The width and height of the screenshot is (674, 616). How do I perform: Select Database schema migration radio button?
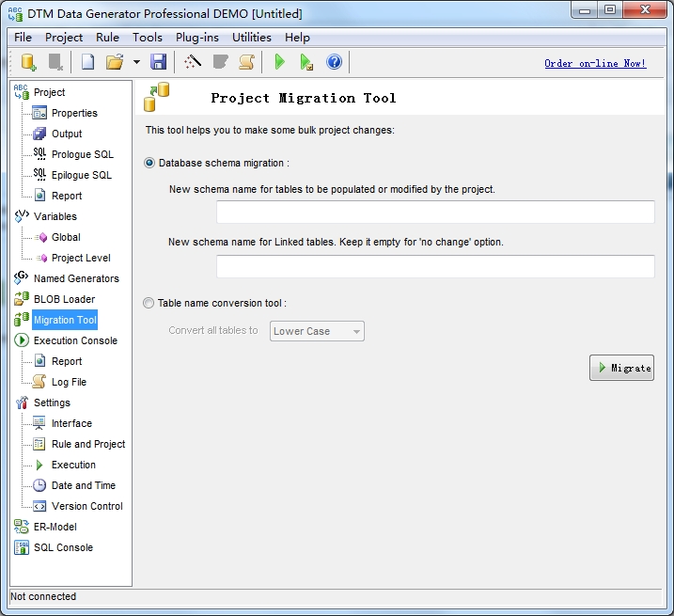[149, 163]
